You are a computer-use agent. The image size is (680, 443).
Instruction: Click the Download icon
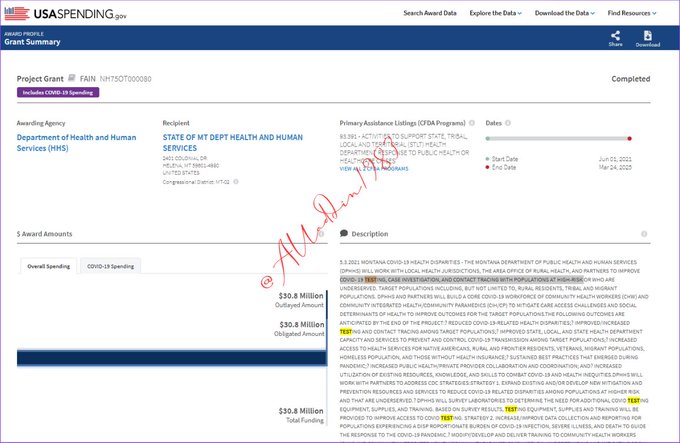click(647, 36)
